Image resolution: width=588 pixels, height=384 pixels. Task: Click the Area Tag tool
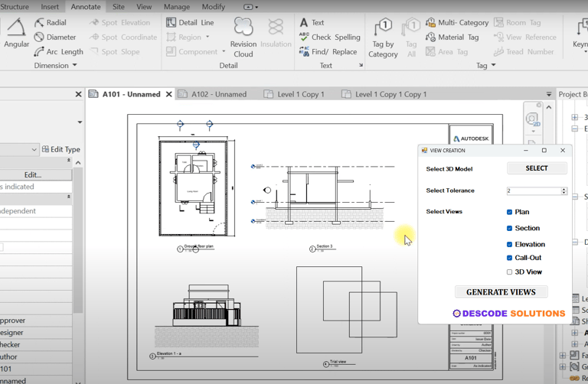pos(446,52)
